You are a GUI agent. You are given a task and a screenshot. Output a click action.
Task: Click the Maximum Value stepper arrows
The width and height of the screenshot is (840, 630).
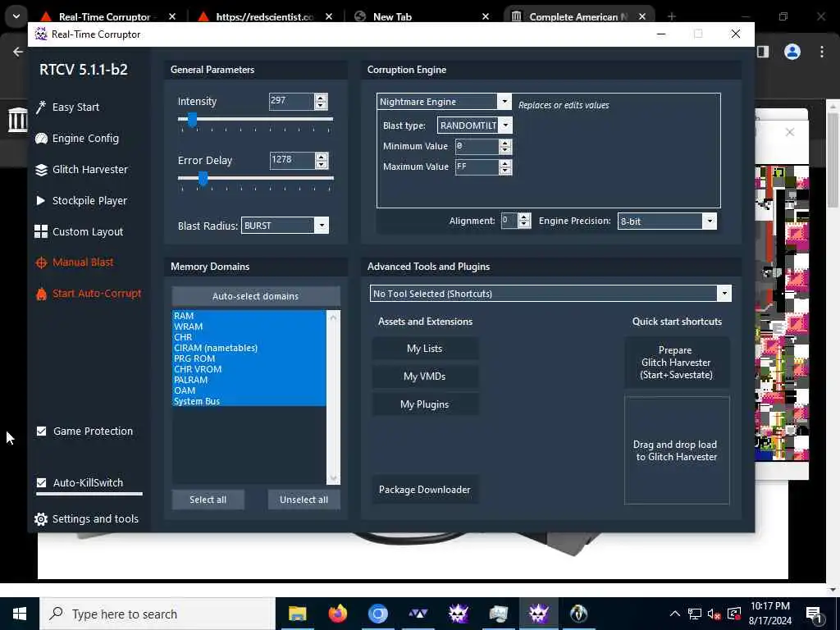(x=505, y=167)
